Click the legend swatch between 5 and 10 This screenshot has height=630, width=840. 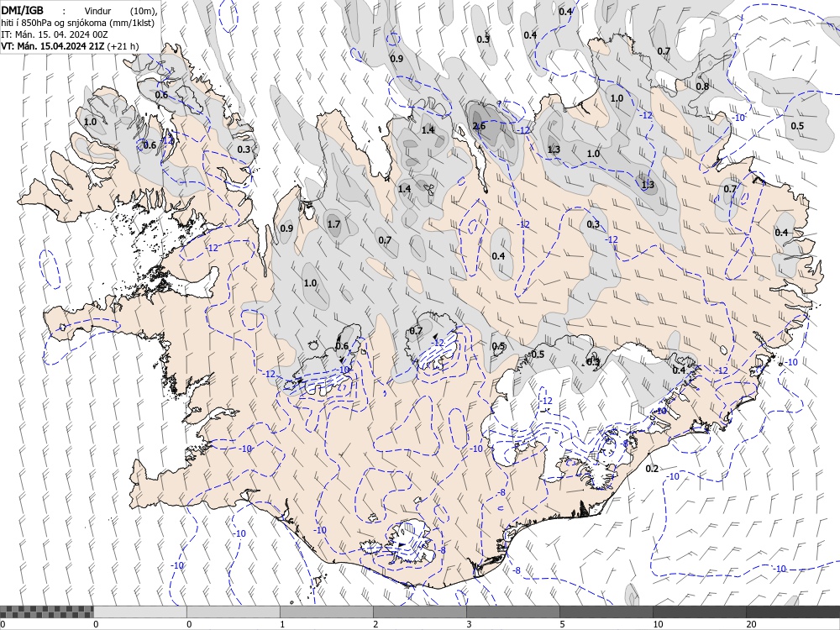click(x=606, y=612)
